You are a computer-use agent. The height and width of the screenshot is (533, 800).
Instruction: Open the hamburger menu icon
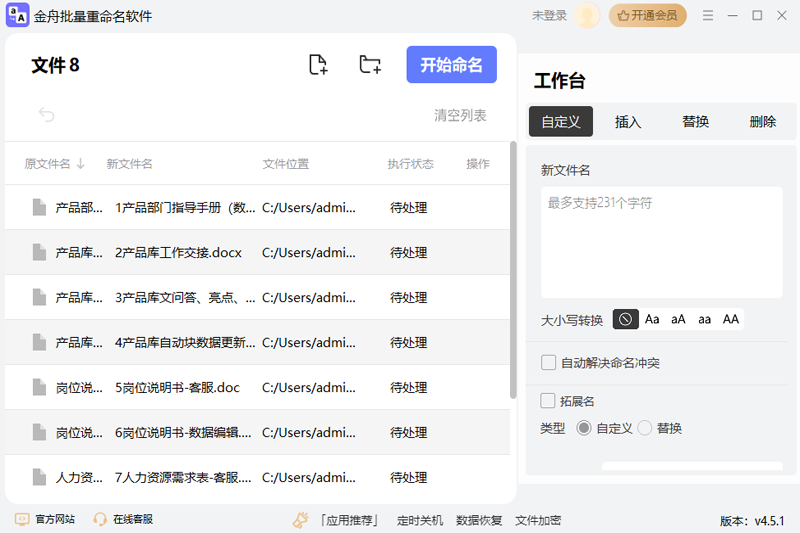tap(708, 16)
